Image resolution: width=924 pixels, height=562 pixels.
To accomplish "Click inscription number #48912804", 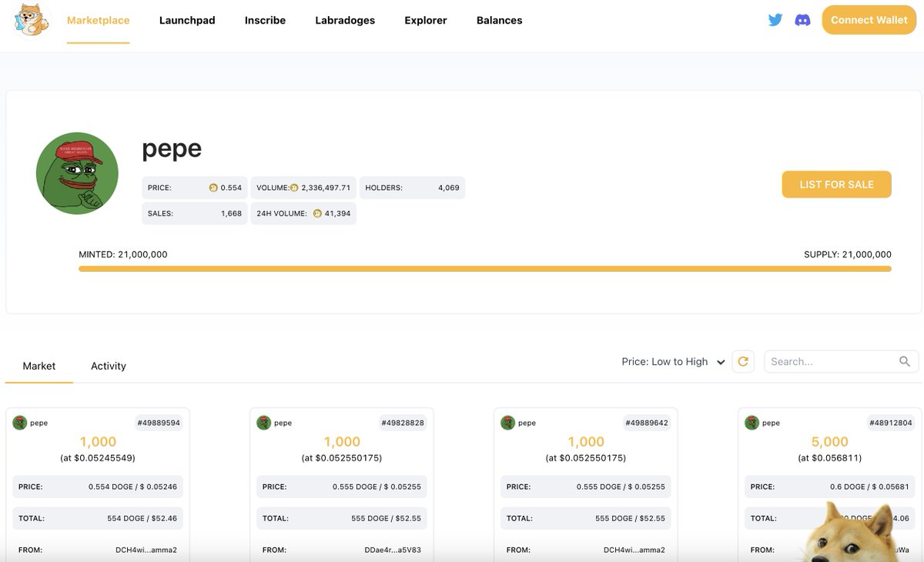I will 891,423.
